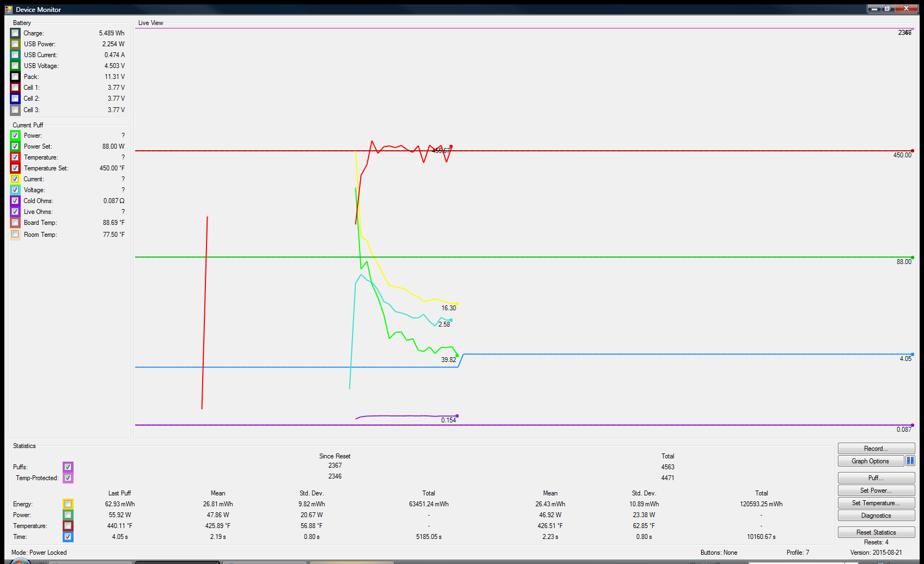Click the Record... button
The width and height of the screenshot is (924, 564).
876,449
